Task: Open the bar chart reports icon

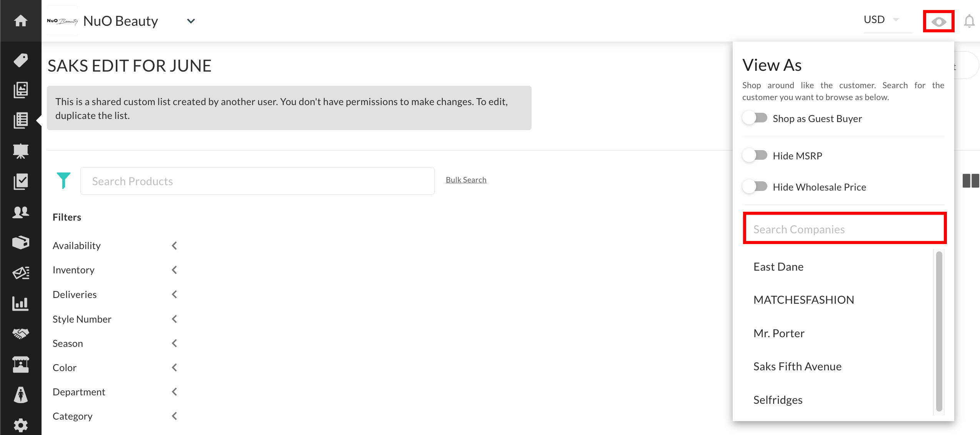Action: click(21, 303)
